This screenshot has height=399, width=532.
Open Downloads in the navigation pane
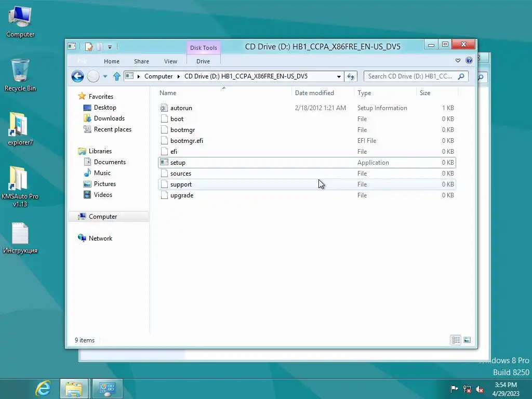tap(109, 118)
